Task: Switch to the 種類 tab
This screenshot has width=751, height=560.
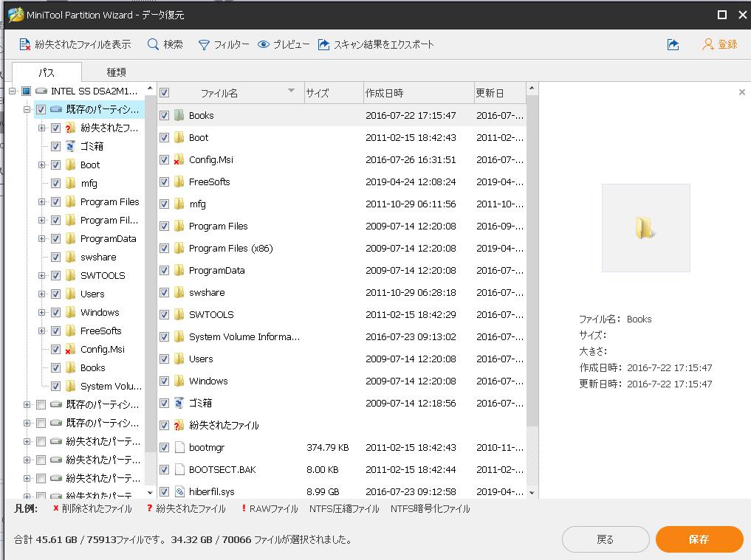Action: point(117,72)
